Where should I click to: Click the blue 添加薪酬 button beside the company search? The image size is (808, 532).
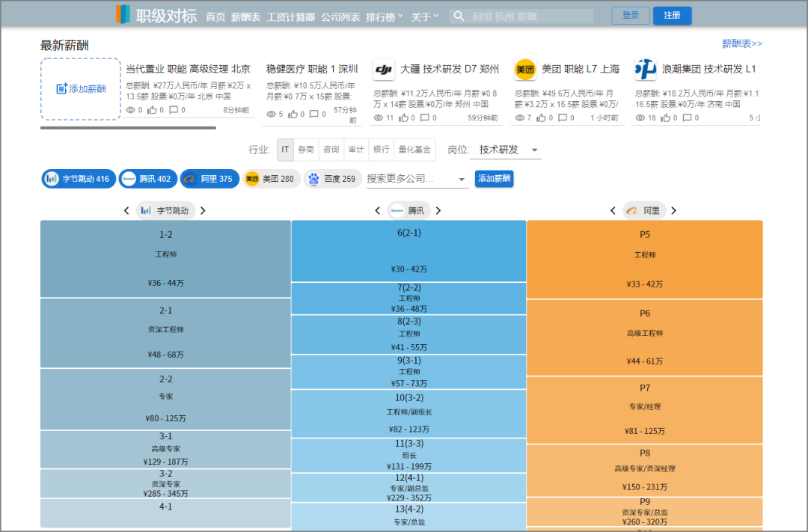tap(495, 178)
